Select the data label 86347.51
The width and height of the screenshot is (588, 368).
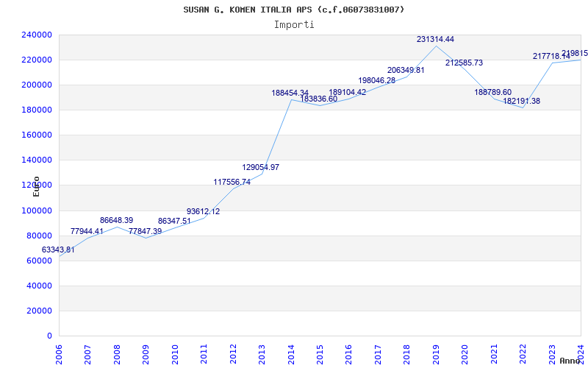point(174,221)
